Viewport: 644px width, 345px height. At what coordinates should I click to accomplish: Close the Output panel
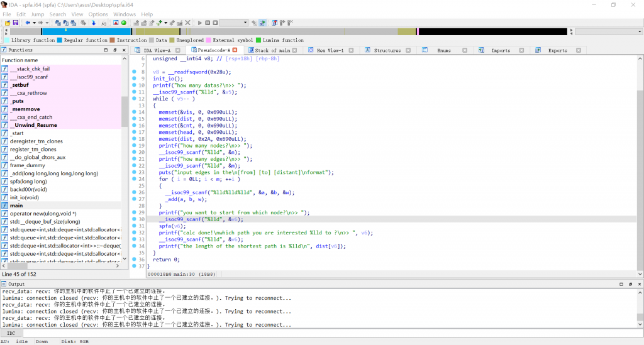pyautogui.click(x=640, y=284)
